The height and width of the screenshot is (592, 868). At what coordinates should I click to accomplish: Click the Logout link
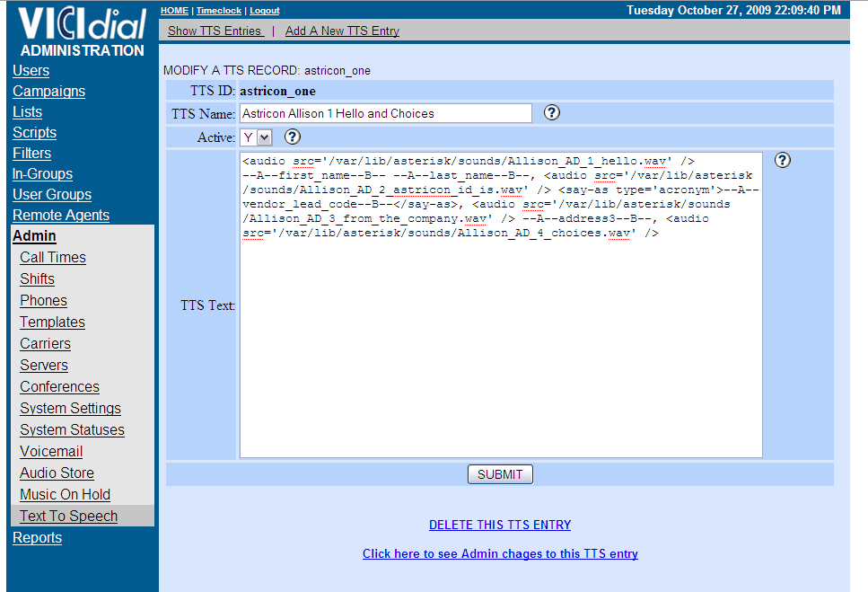coord(265,11)
